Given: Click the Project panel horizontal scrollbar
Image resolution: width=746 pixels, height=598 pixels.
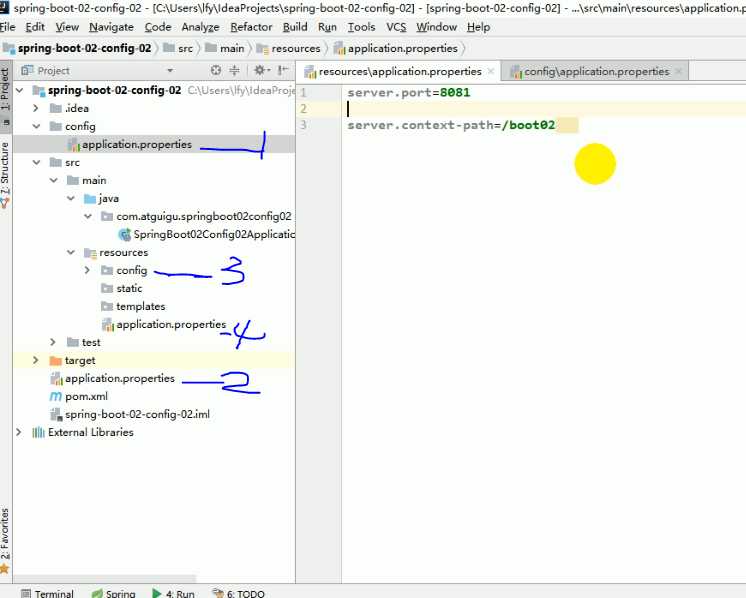Looking at the screenshot, I should [105, 578].
